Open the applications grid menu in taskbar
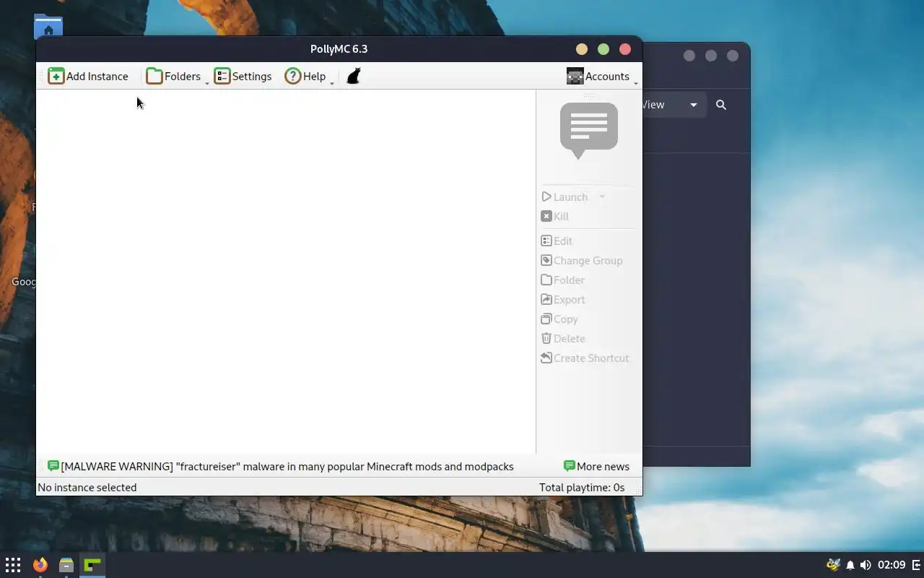 (x=13, y=565)
